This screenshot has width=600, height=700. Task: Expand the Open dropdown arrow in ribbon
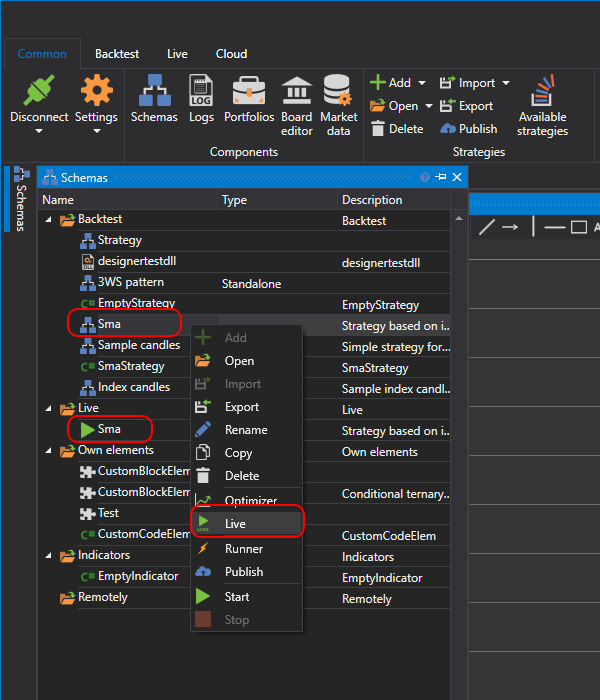(x=429, y=106)
